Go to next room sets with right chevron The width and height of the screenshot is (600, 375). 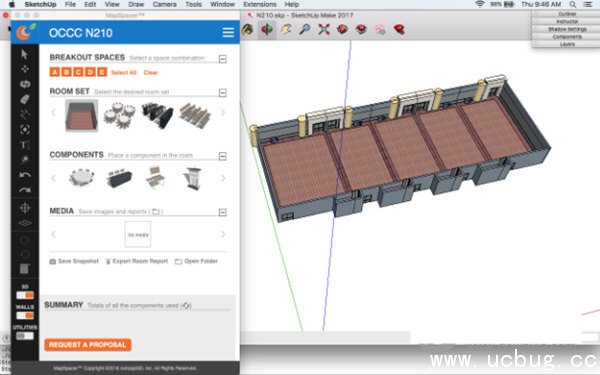pos(223,112)
